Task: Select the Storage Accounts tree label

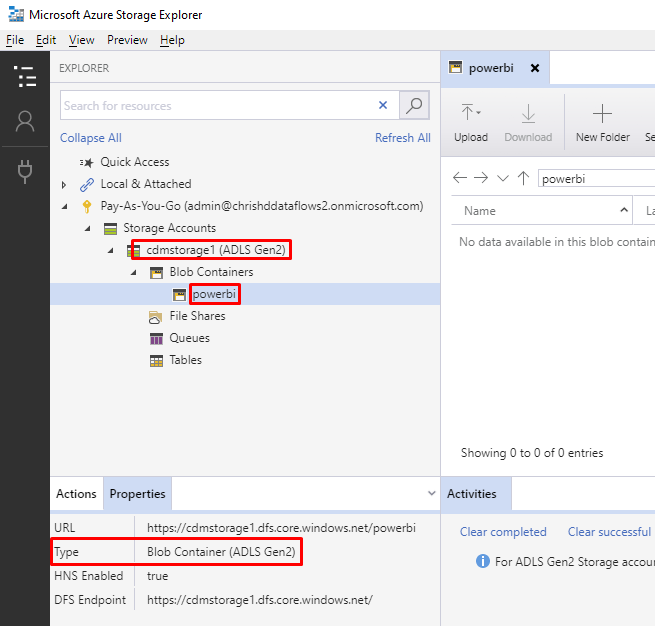Action: pyautogui.click(x=169, y=228)
